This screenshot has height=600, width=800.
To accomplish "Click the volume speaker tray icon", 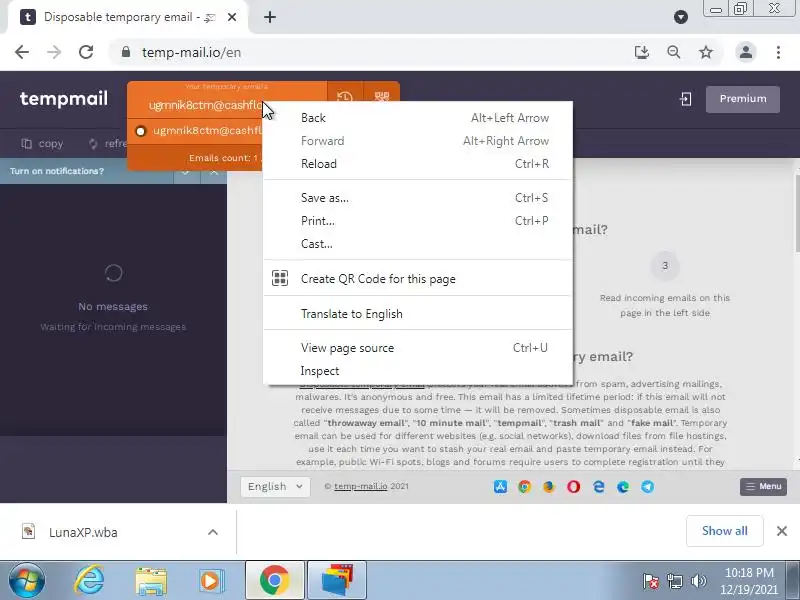I will [698, 581].
